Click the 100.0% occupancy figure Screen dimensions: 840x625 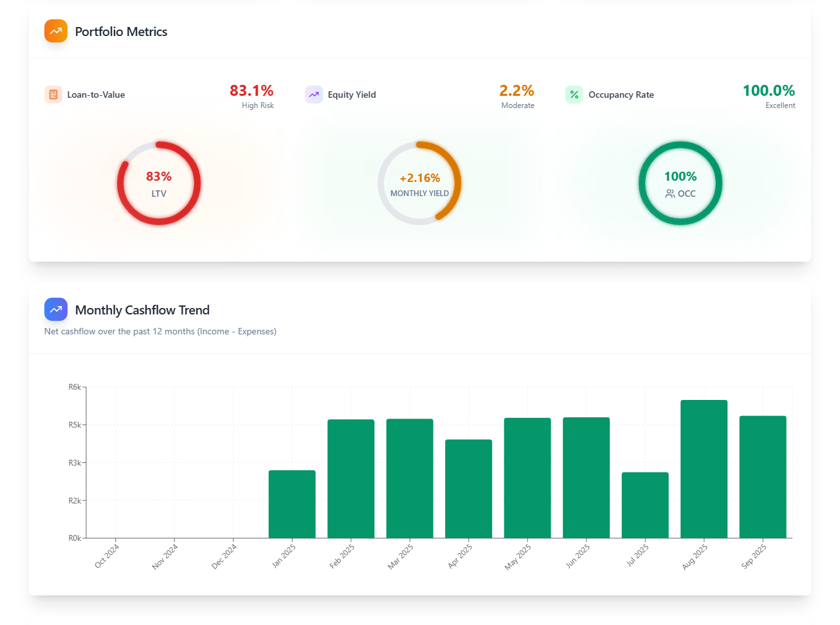click(769, 91)
